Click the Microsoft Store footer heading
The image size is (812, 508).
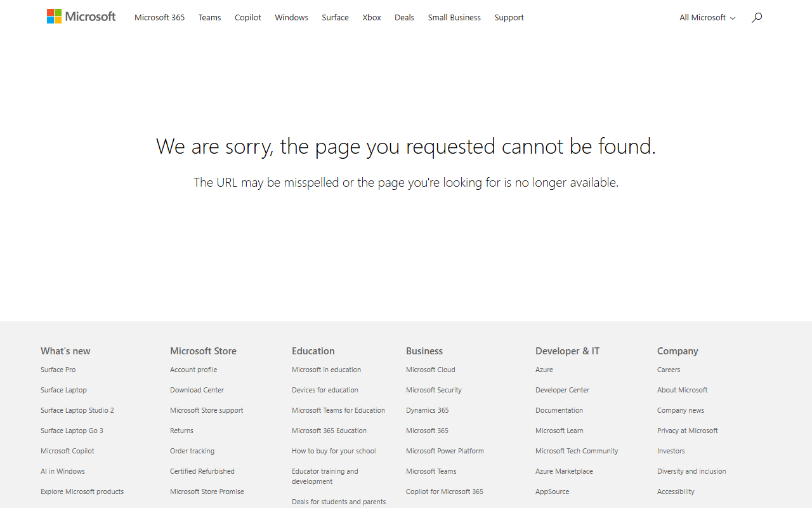(203, 351)
